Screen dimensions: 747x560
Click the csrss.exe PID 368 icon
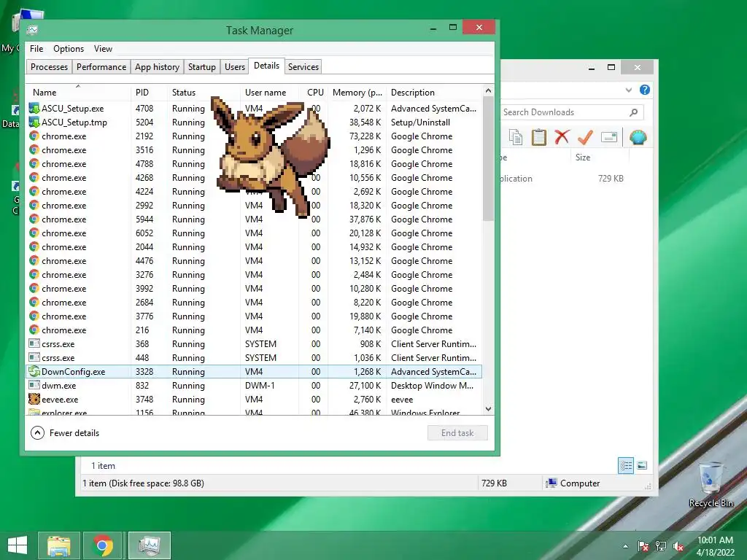[34, 343]
